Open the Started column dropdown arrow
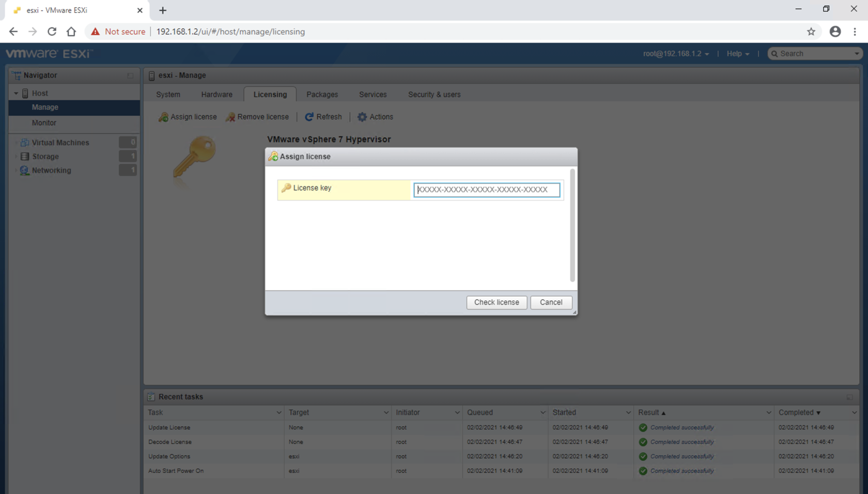This screenshot has height=494, width=868. click(x=628, y=412)
